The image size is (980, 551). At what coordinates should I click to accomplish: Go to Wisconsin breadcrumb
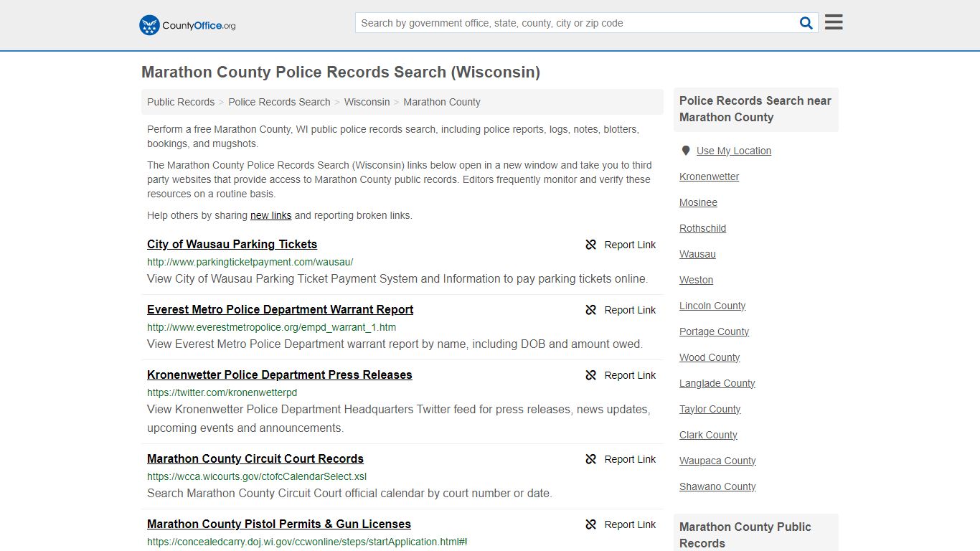pos(367,102)
